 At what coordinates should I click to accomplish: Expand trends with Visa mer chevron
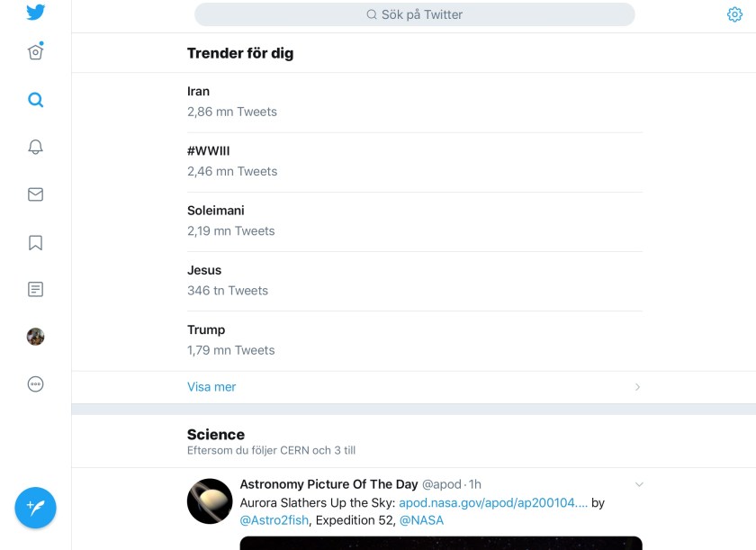point(637,387)
